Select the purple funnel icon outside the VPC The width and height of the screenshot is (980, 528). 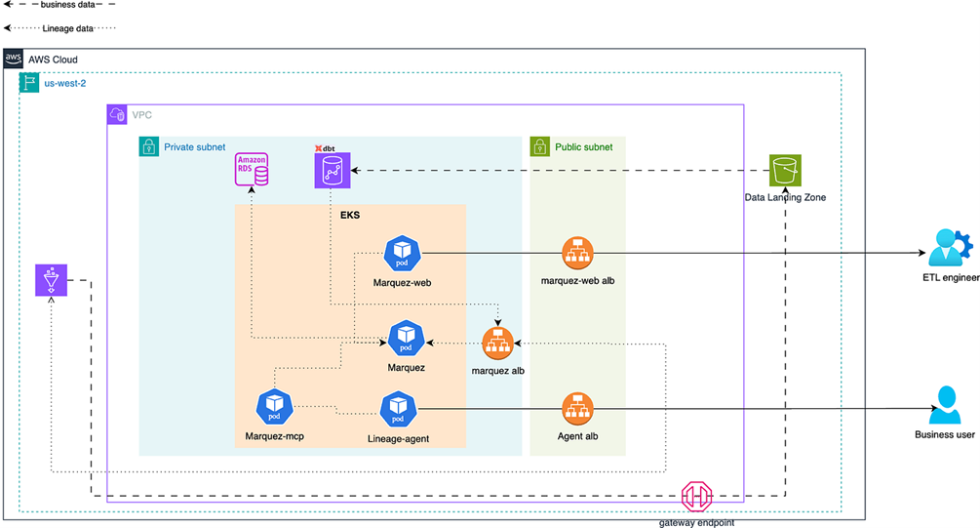click(50, 280)
